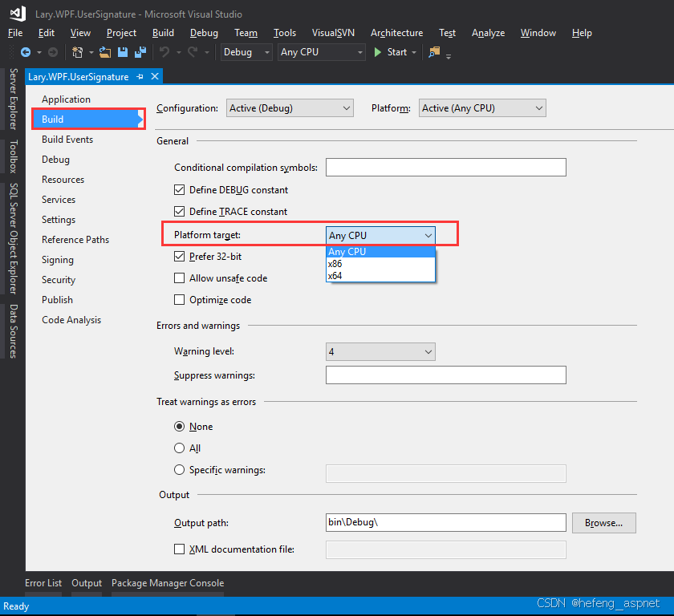The width and height of the screenshot is (674, 616).
Task: Open the Debug solution configuration dropdown
Action: click(246, 52)
